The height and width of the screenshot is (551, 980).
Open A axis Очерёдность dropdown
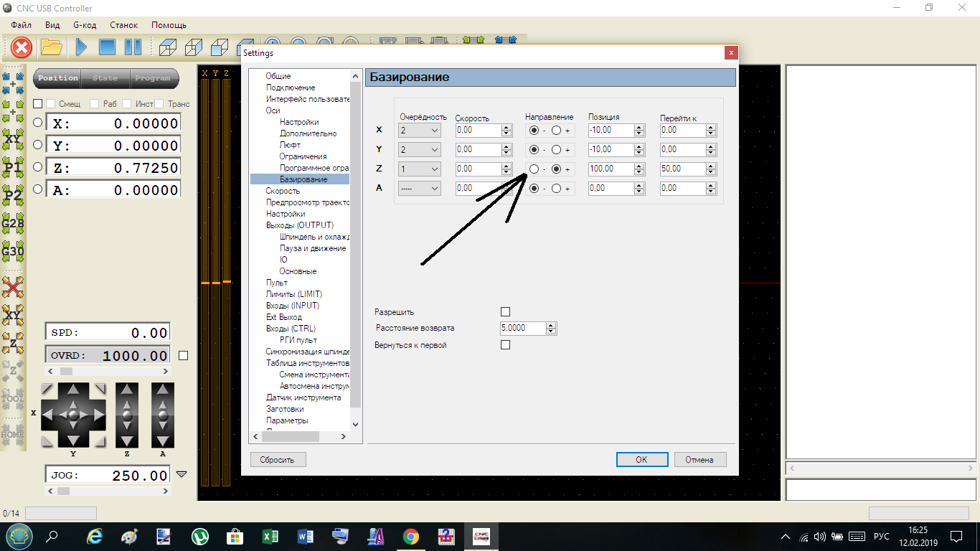pyautogui.click(x=420, y=189)
